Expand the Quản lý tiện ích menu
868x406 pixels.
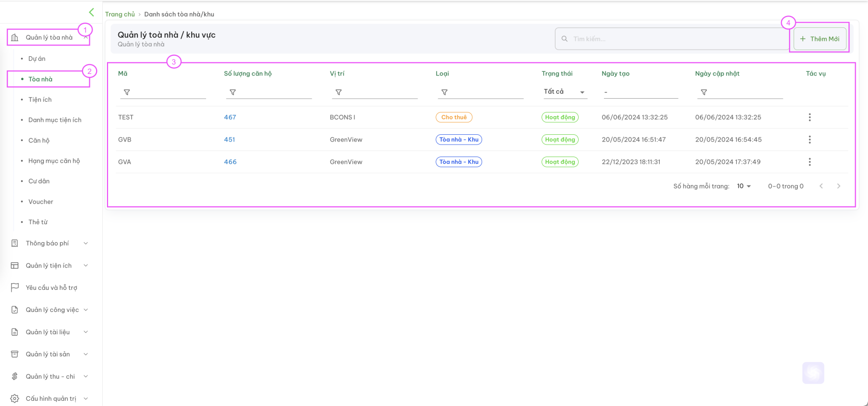pyautogui.click(x=86, y=266)
